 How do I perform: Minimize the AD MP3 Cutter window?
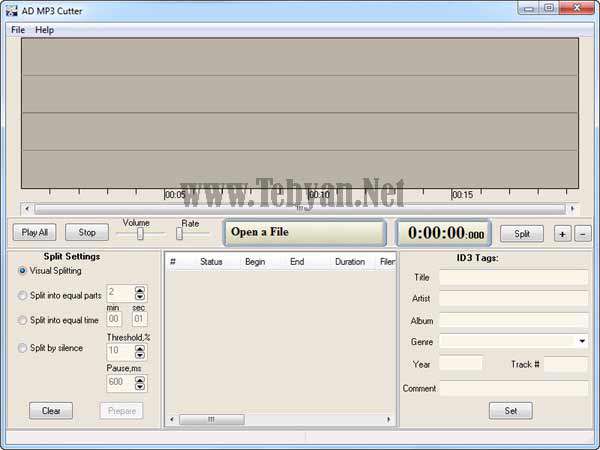pyautogui.click(x=528, y=8)
